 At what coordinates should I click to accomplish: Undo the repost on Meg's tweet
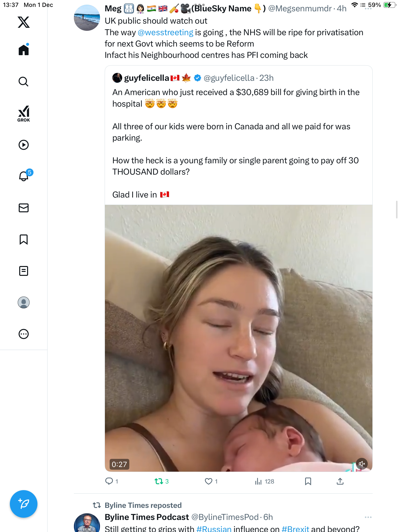(159, 481)
